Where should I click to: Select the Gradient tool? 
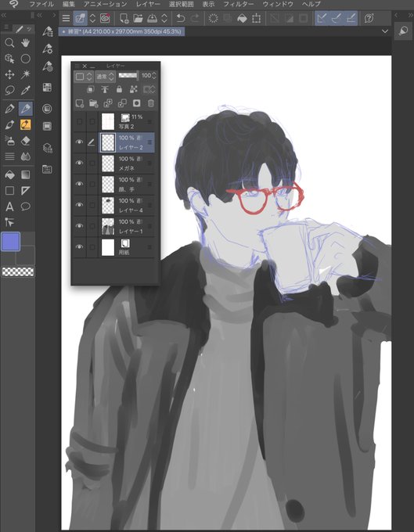pyautogui.click(x=26, y=174)
